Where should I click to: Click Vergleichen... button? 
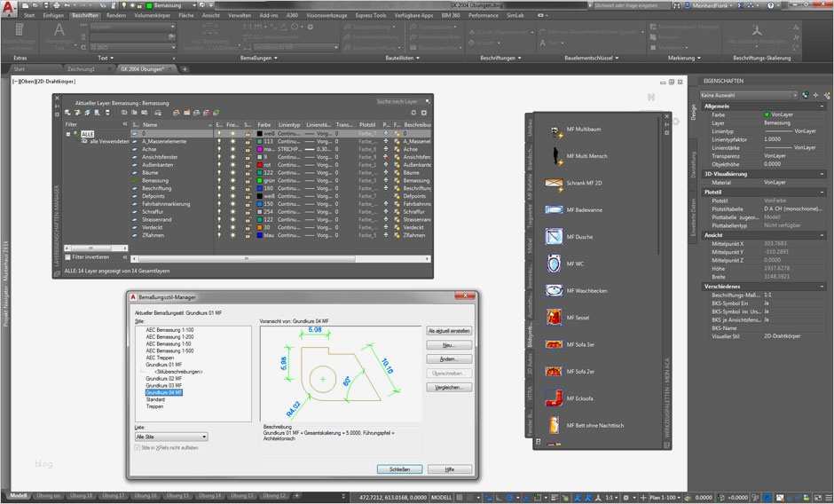[449, 388]
